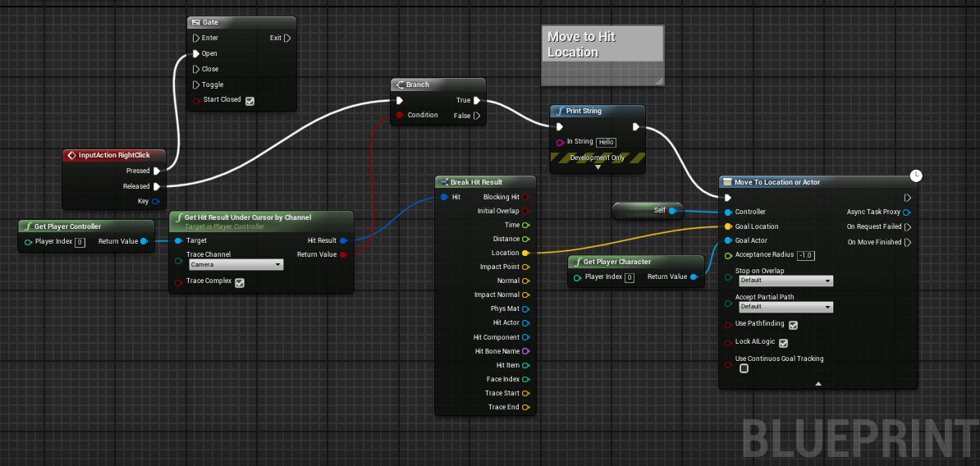
Task: Edit the Acceptance Radius value field
Action: 806,255
